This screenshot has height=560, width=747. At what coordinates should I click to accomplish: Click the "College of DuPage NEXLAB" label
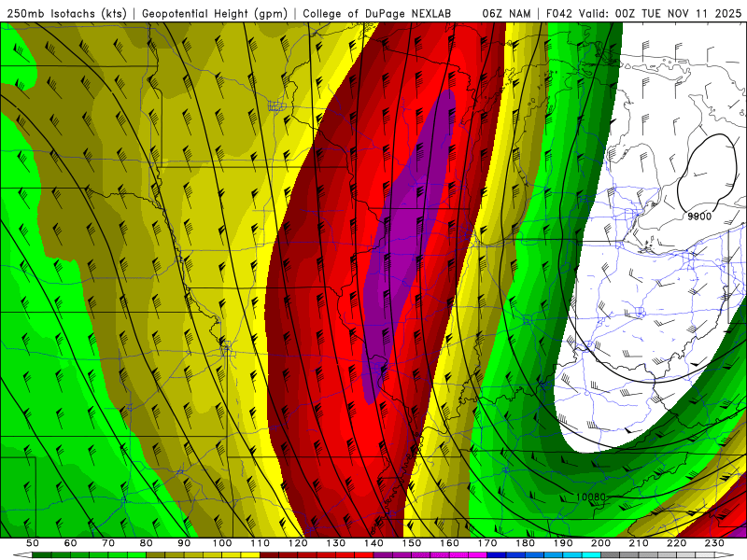pyautogui.click(x=377, y=14)
